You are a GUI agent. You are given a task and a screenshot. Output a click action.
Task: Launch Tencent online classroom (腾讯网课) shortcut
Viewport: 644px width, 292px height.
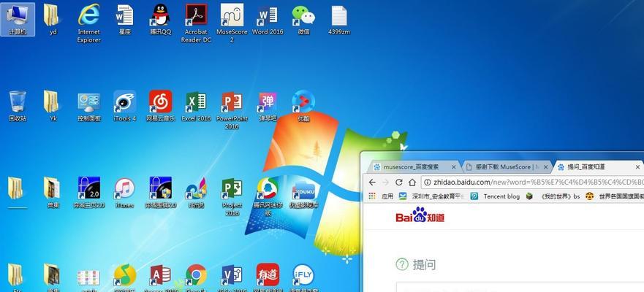(x=268, y=196)
